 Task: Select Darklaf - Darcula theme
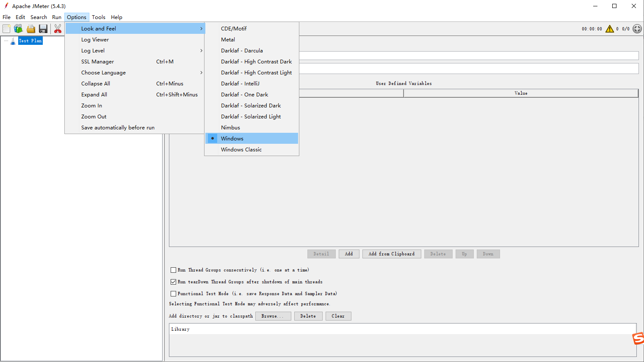point(252,50)
